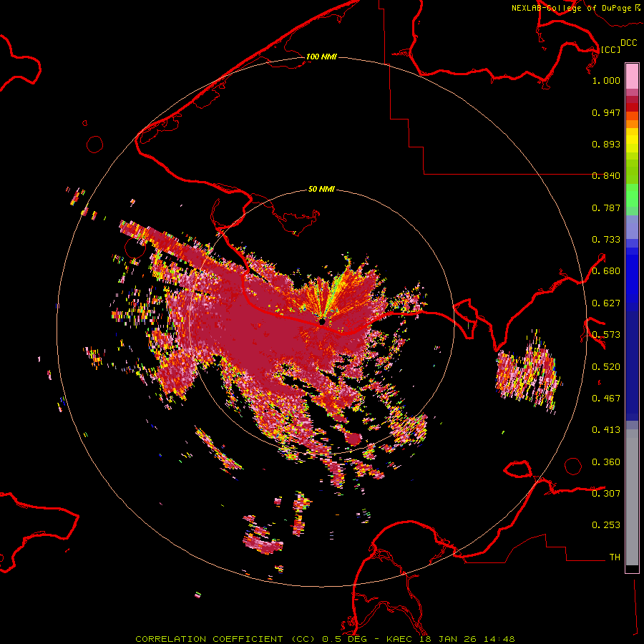Click the 0.840 scale value
This screenshot has width=644, height=644.
[606, 176]
